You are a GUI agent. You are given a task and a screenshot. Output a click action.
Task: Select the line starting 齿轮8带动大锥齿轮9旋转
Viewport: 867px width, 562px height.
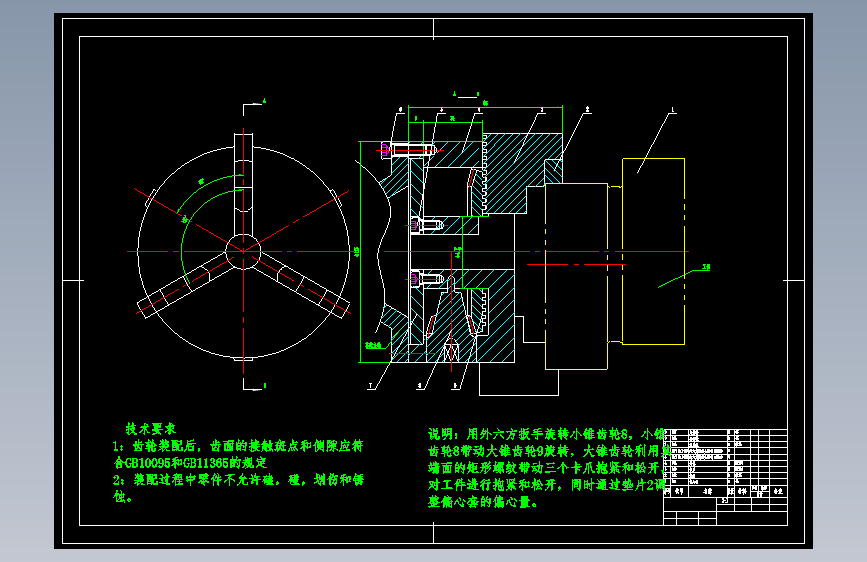tap(549, 451)
